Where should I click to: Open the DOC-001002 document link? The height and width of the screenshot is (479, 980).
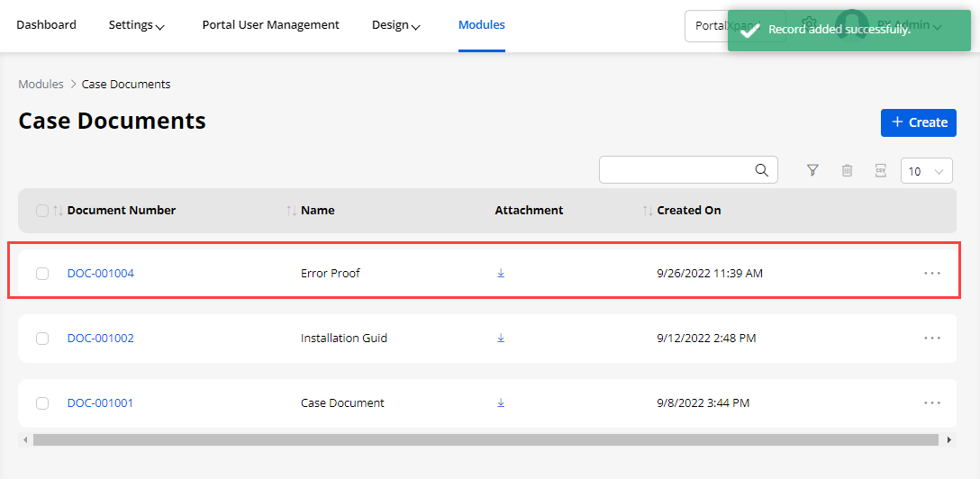100,339
